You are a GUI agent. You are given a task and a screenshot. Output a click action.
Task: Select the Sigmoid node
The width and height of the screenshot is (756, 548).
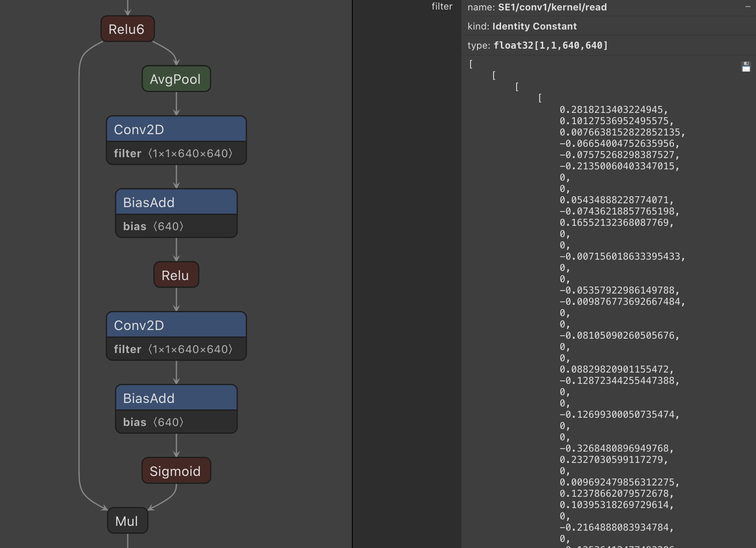(x=176, y=471)
